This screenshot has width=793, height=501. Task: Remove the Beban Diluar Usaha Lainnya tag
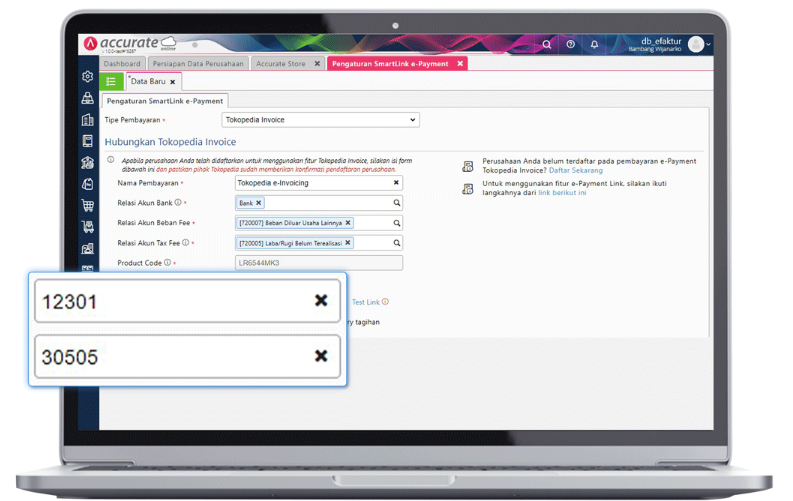[348, 222]
